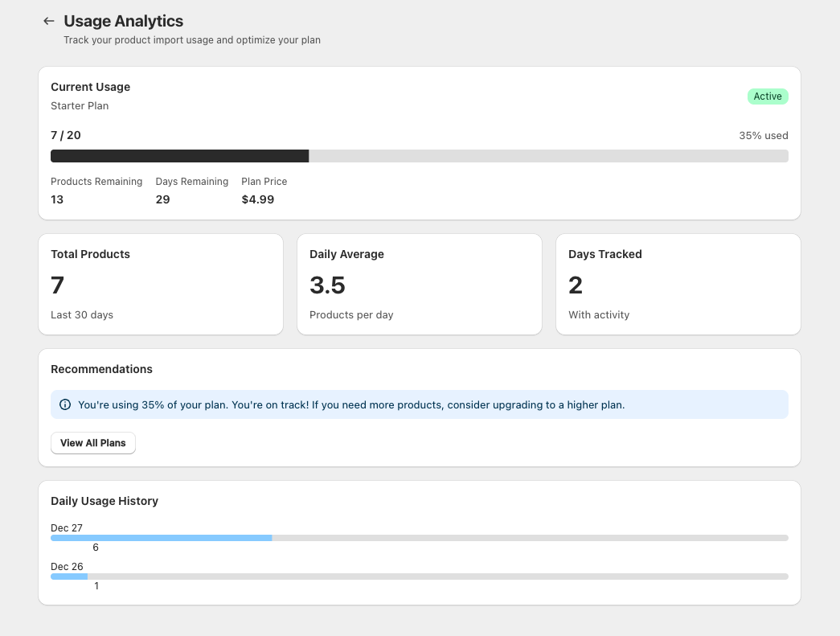Click the Days Remaining value of 29

coord(162,199)
